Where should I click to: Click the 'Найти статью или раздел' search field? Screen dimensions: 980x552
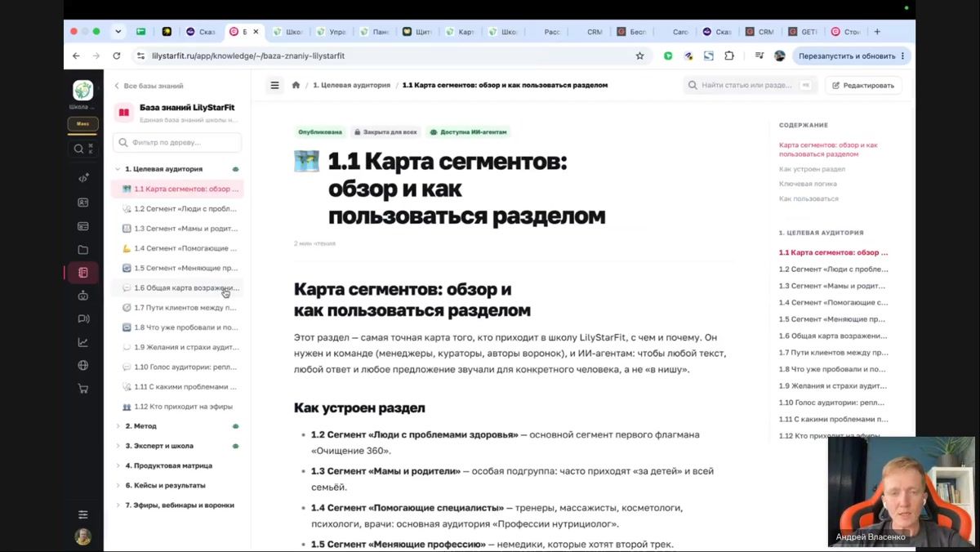[749, 85]
